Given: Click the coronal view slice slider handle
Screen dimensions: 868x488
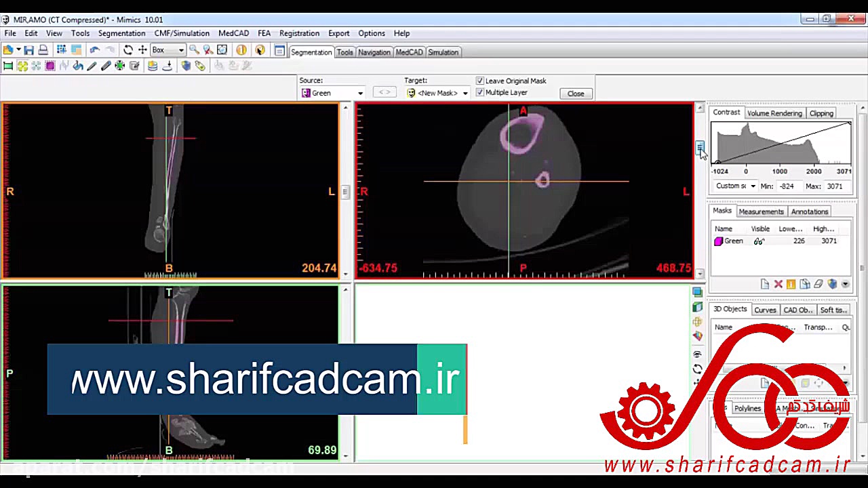Looking at the screenshot, I should tap(344, 192).
